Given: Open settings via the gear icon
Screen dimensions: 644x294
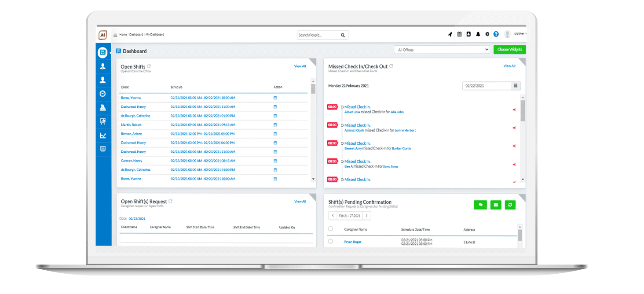Looking at the screenshot, I should [x=487, y=34].
